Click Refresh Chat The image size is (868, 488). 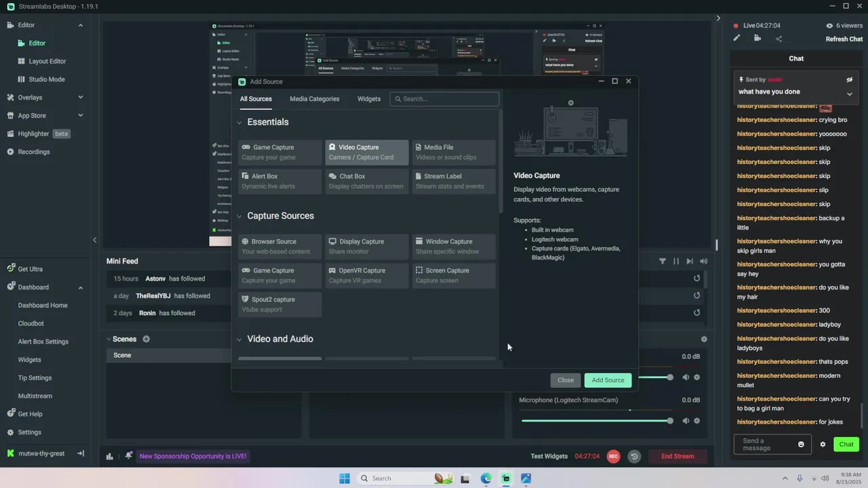point(844,39)
